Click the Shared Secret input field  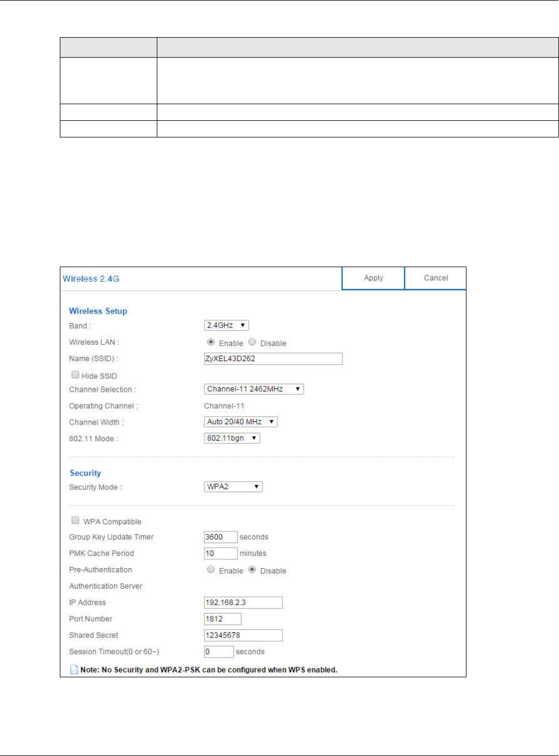(x=243, y=635)
